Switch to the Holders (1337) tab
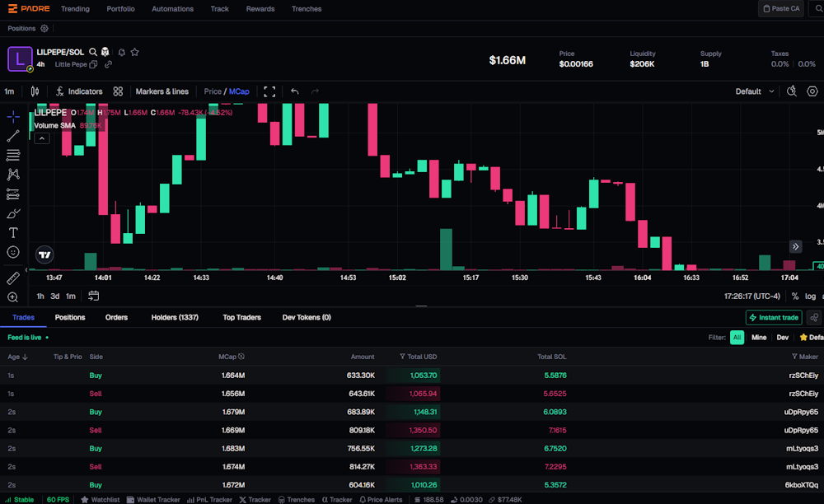Viewport: 824px width, 504px height. point(175,317)
